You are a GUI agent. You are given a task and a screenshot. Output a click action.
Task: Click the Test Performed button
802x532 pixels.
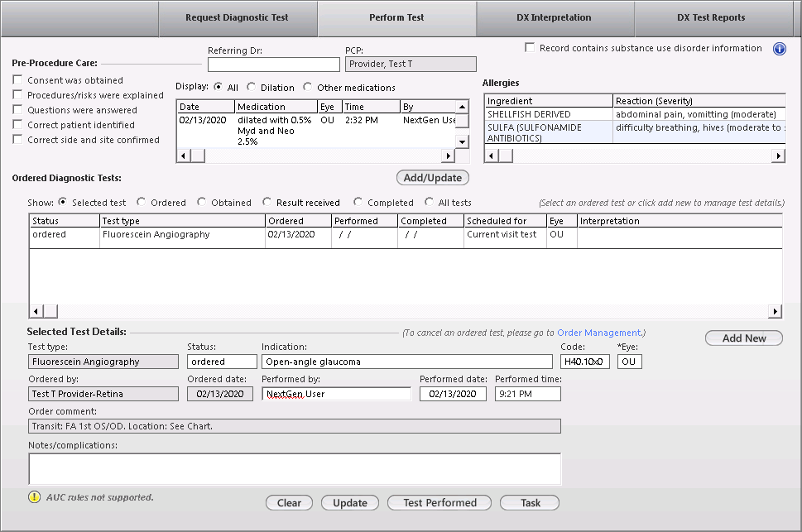439,503
